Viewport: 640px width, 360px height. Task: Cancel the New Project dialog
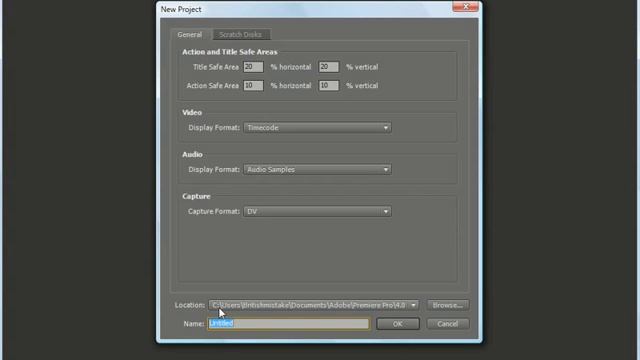point(448,324)
